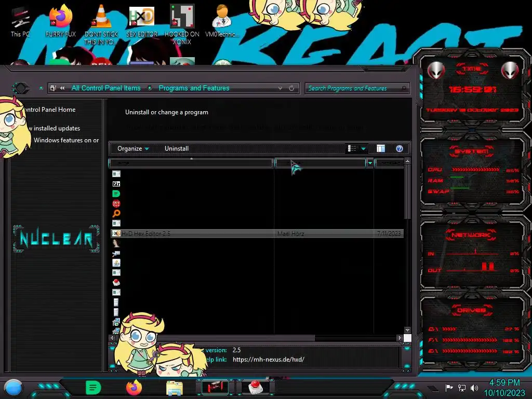Go to All Control Panel Items breadcrumb
Image resolution: width=532 pixels, height=399 pixels.
click(x=106, y=88)
